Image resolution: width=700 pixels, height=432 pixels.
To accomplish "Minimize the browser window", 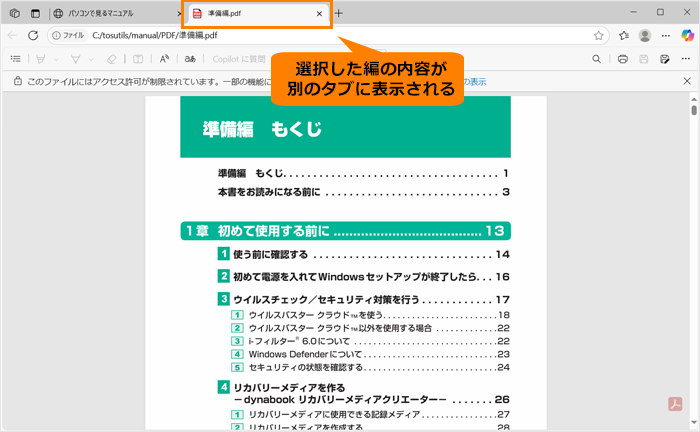I will point(633,12).
